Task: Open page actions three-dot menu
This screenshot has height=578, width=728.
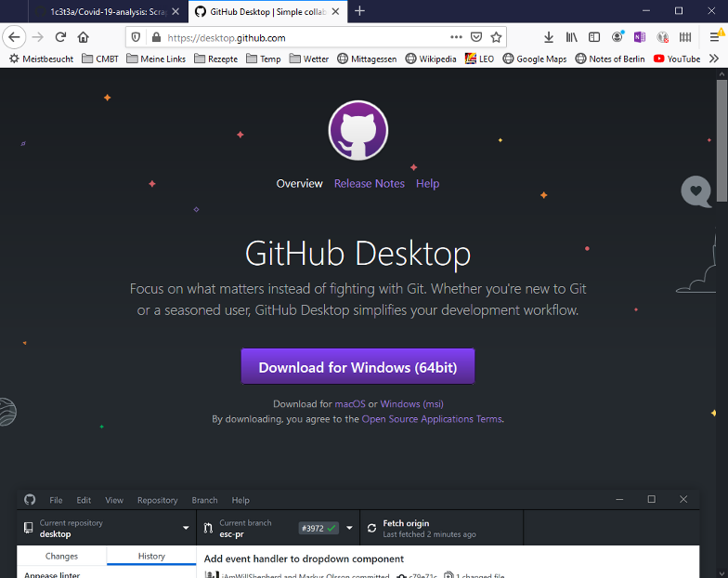Action: click(x=455, y=37)
